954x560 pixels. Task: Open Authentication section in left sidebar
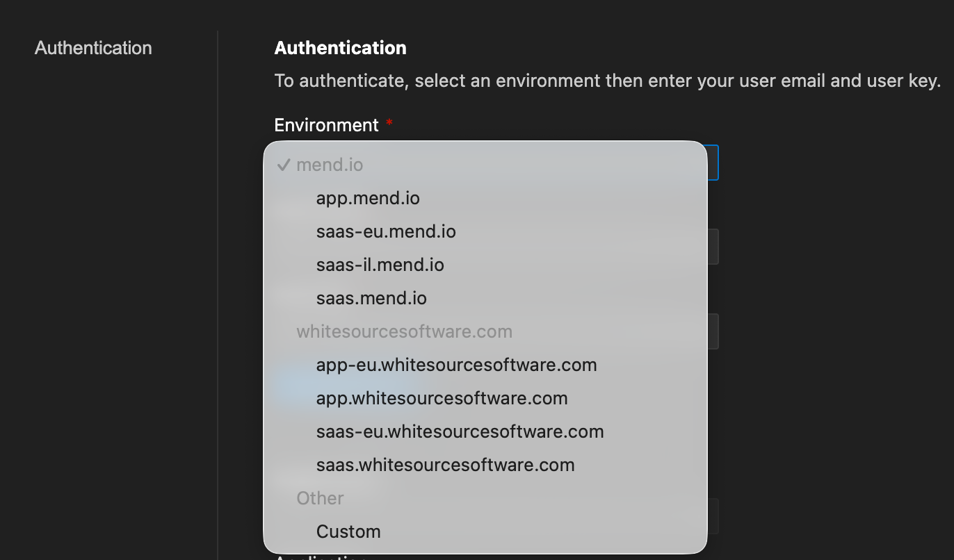tap(93, 48)
